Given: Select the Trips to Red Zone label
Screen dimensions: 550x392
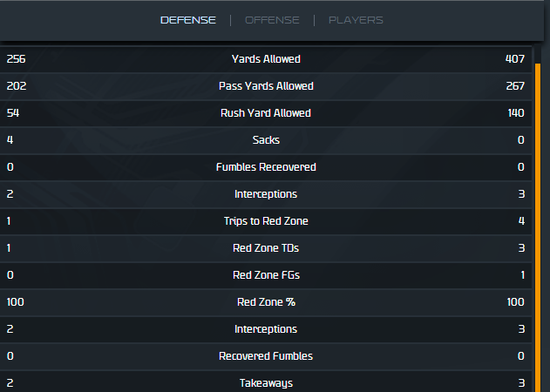Looking at the screenshot, I should pyautogui.click(x=266, y=221).
